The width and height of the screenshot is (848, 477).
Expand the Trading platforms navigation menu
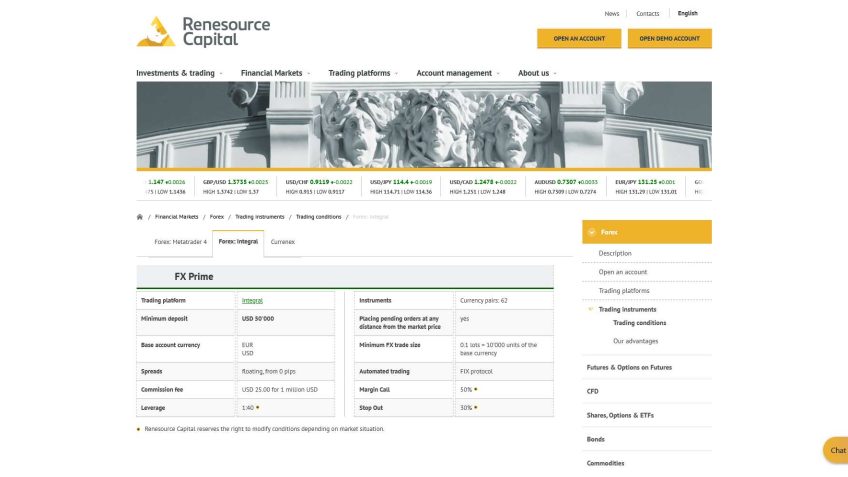click(x=362, y=73)
